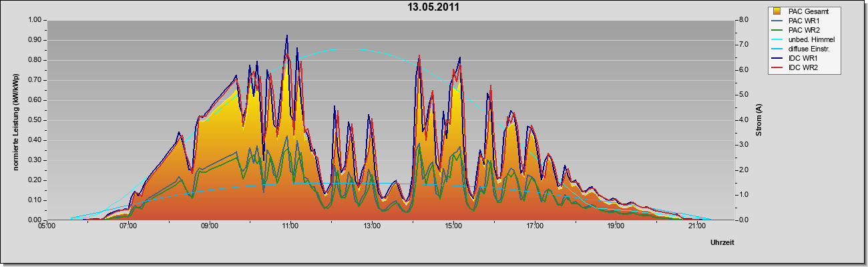This screenshot has width=868, height=267.
Task: Click the 0.30 left axis value
Action: (x=35, y=160)
